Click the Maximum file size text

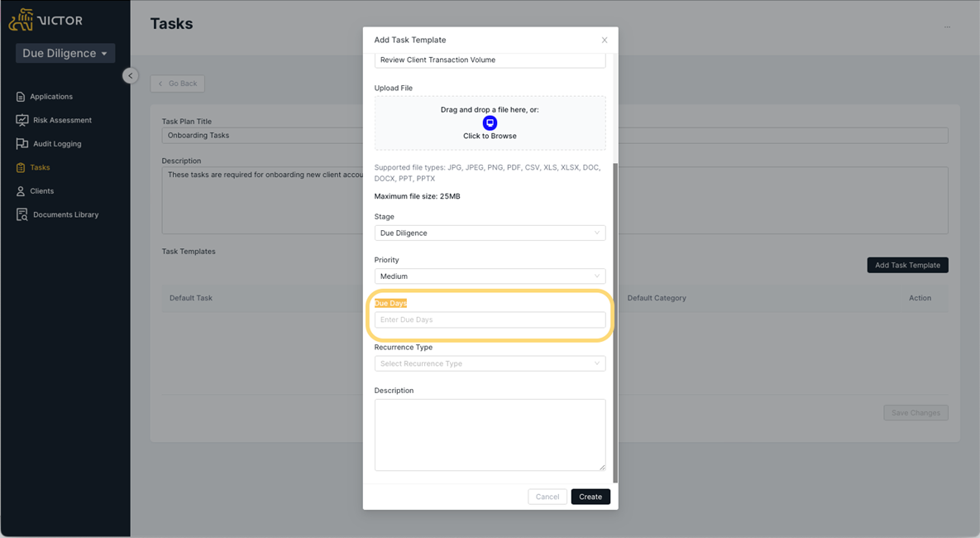point(418,196)
